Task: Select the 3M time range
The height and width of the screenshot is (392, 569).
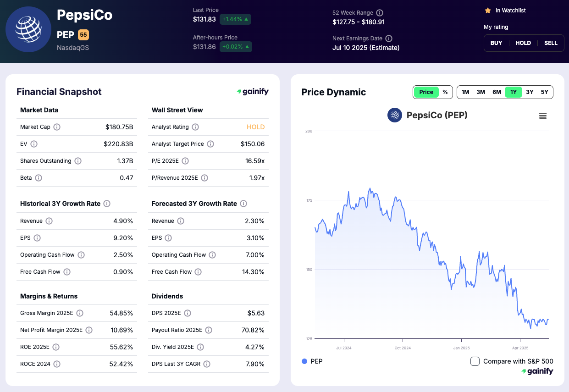Action: [481, 92]
